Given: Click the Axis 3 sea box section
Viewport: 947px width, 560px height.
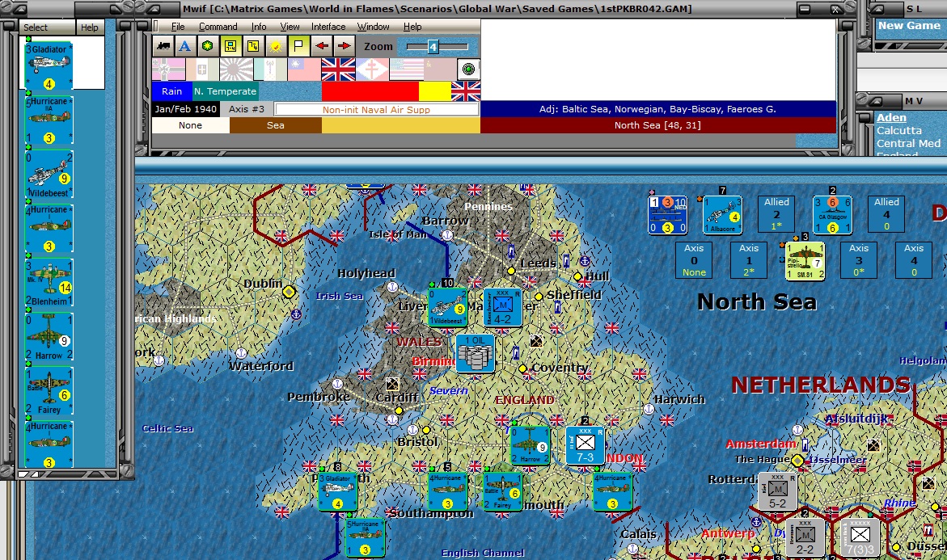Looking at the screenshot, I should pos(859,260).
